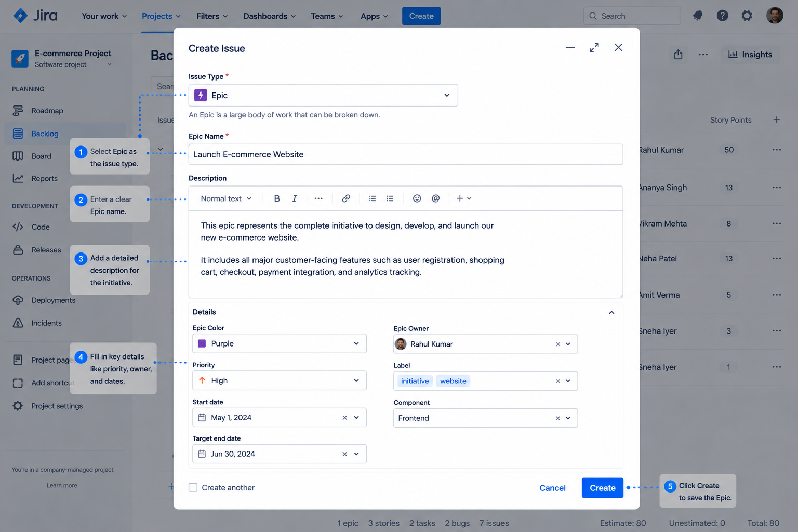The image size is (798, 532).
Task: Open Projects menu
Action: (161, 16)
